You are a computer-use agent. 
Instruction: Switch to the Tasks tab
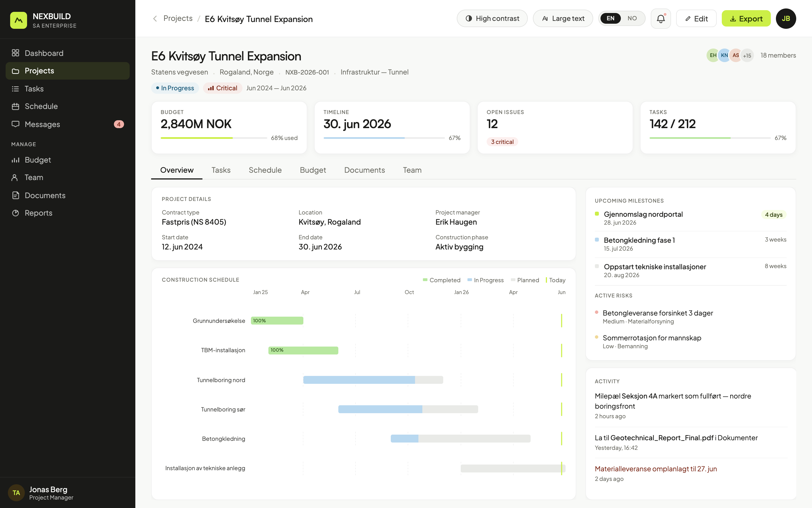tap(221, 170)
